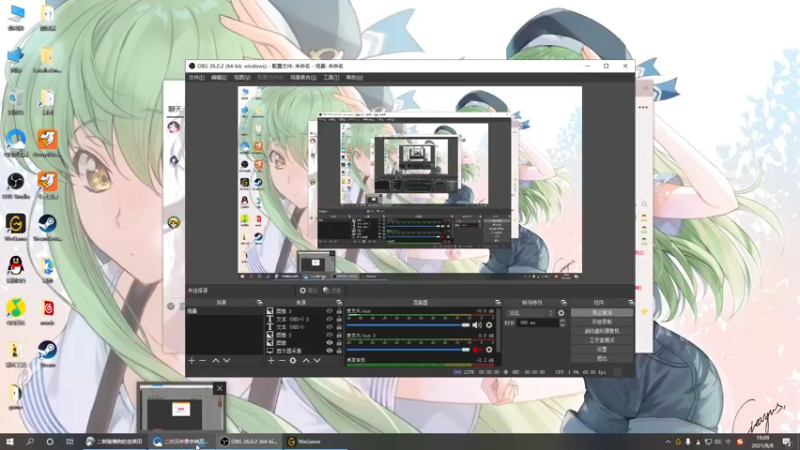The height and width of the screenshot is (450, 800).
Task: Click the OBS 26.0.2 taskbar button
Action: [x=249, y=442]
